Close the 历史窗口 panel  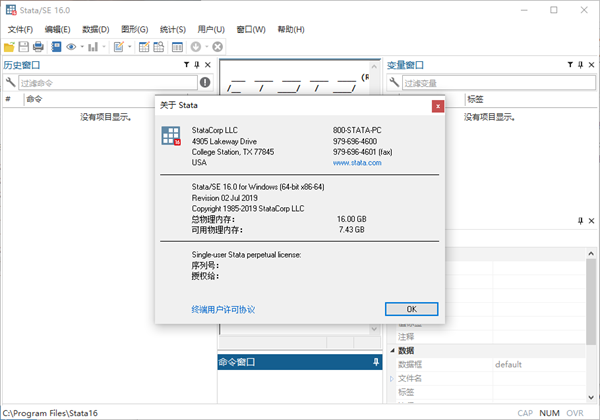coord(208,65)
